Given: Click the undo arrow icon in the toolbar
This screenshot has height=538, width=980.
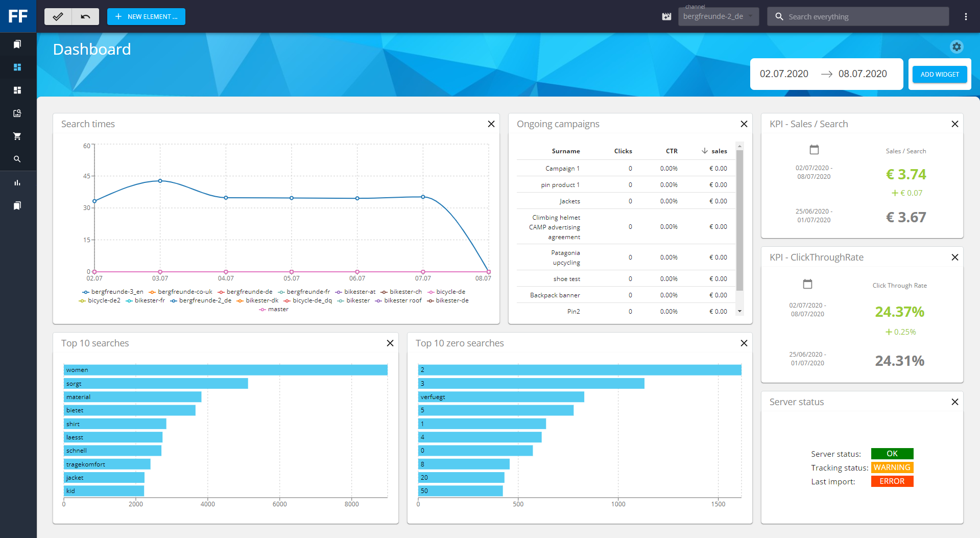Looking at the screenshot, I should 85,16.
